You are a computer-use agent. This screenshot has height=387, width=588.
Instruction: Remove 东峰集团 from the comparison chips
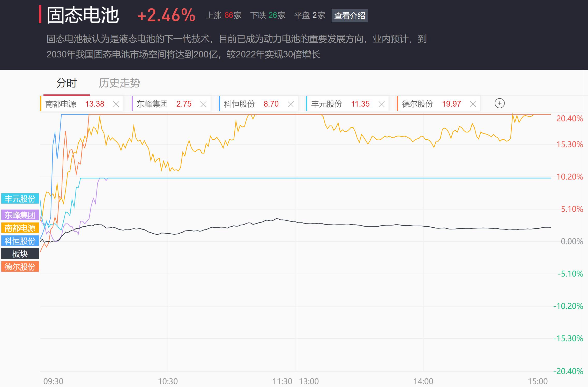(x=203, y=104)
